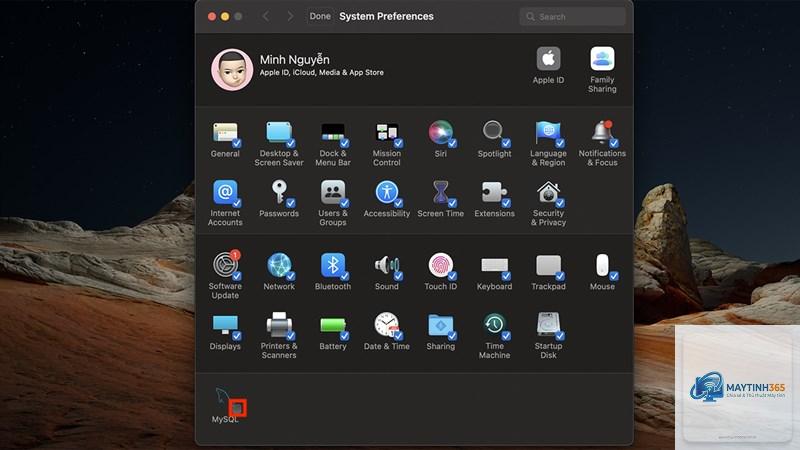The width and height of the screenshot is (800, 450).
Task: Open the Extensions pane
Action: point(494,193)
